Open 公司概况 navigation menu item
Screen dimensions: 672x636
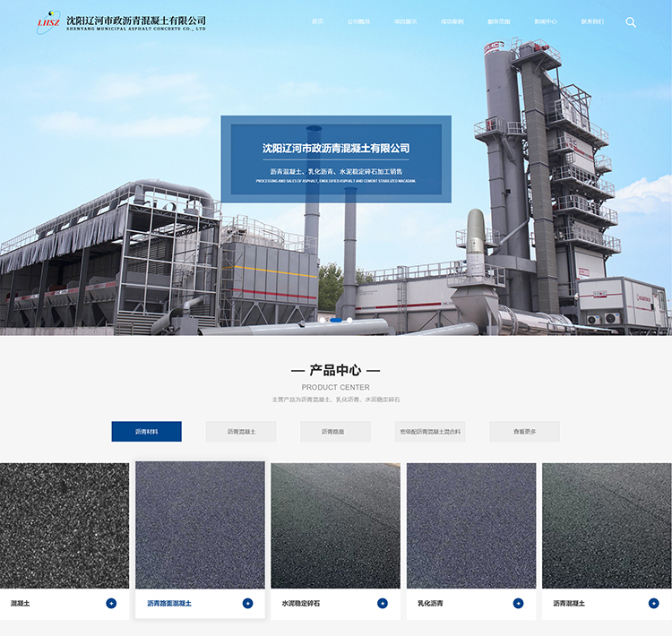[358, 21]
